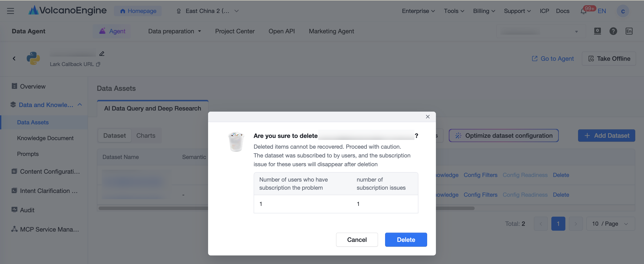Screen dimensions: 644x264
Task: Expand East China 2 region dropdown
Action: (x=207, y=11)
